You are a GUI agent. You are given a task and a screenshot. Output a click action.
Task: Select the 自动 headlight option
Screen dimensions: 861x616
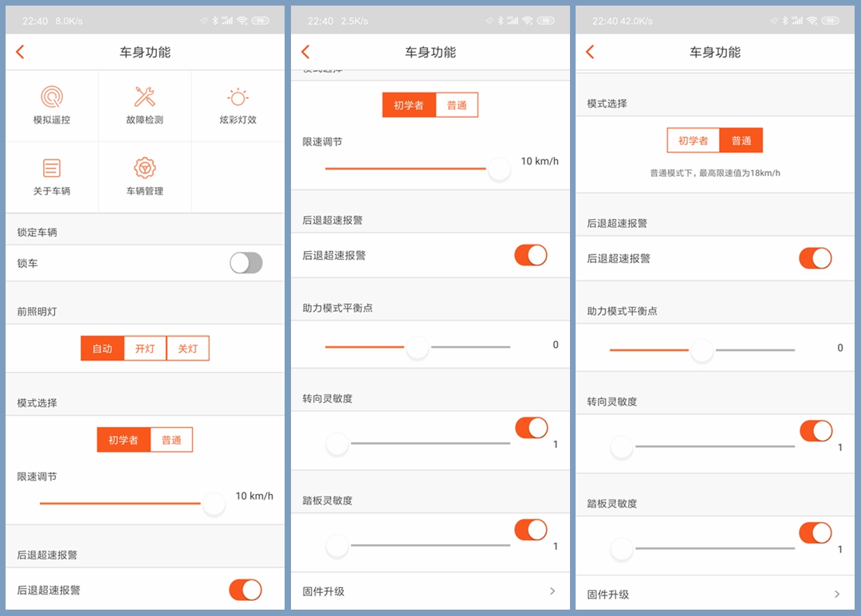click(102, 348)
